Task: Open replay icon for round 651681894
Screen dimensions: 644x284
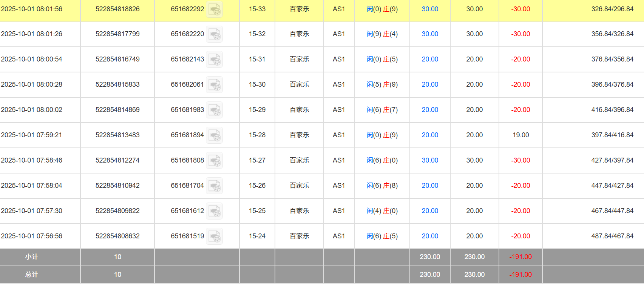Action: click(214, 135)
